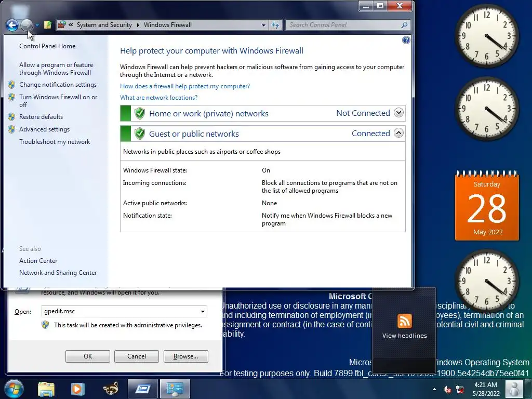Click Cancel in the Run dialog
Viewport: 532px width, 399px height.
coord(137,356)
